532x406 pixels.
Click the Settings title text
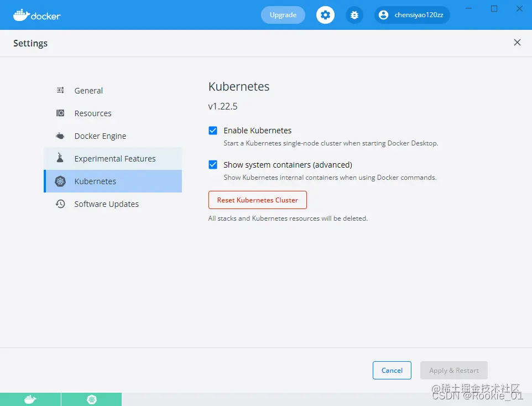tap(30, 44)
